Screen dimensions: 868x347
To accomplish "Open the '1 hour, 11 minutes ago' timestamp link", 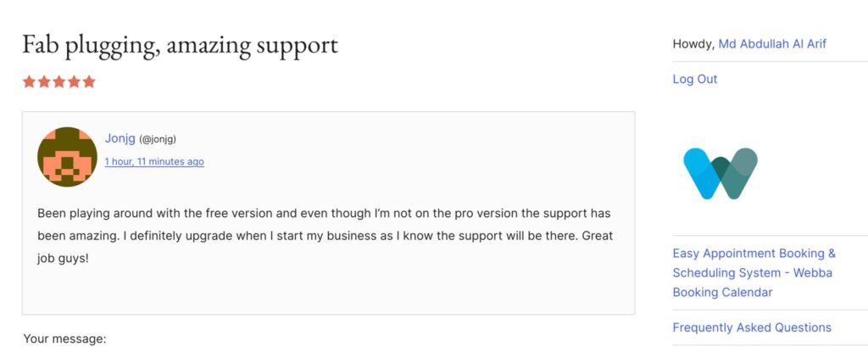I will click(x=154, y=161).
